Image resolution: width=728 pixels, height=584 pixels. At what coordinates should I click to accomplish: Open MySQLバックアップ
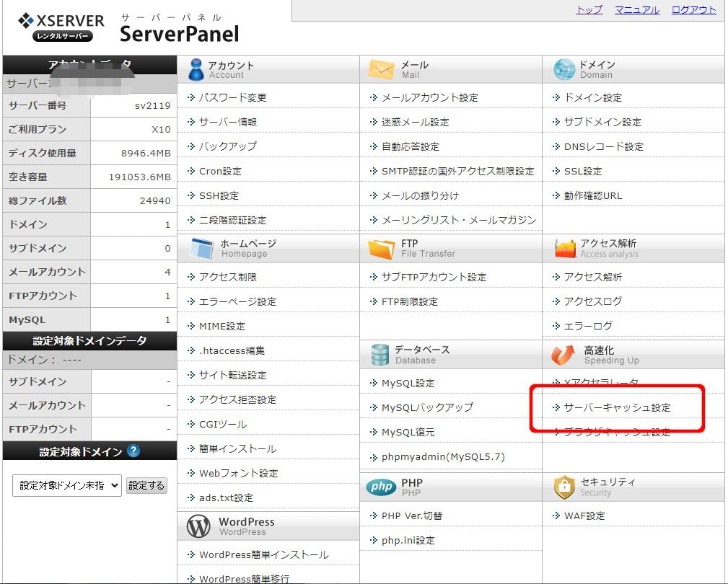click(x=428, y=408)
